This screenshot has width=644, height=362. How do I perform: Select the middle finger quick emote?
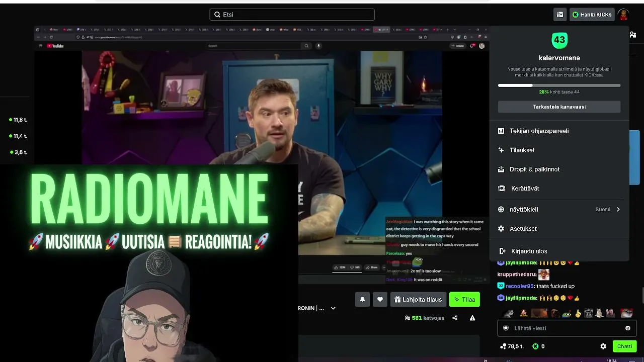pyautogui.click(x=578, y=314)
